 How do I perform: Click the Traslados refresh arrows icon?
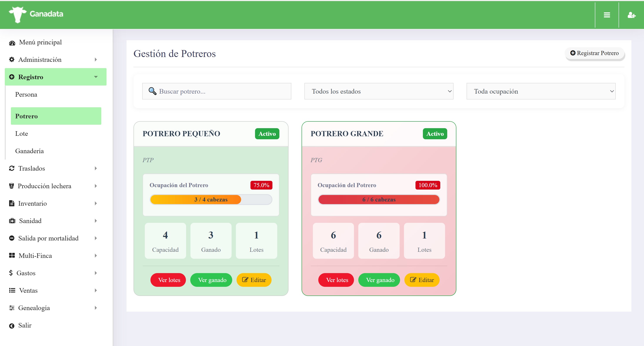click(12, 168)
